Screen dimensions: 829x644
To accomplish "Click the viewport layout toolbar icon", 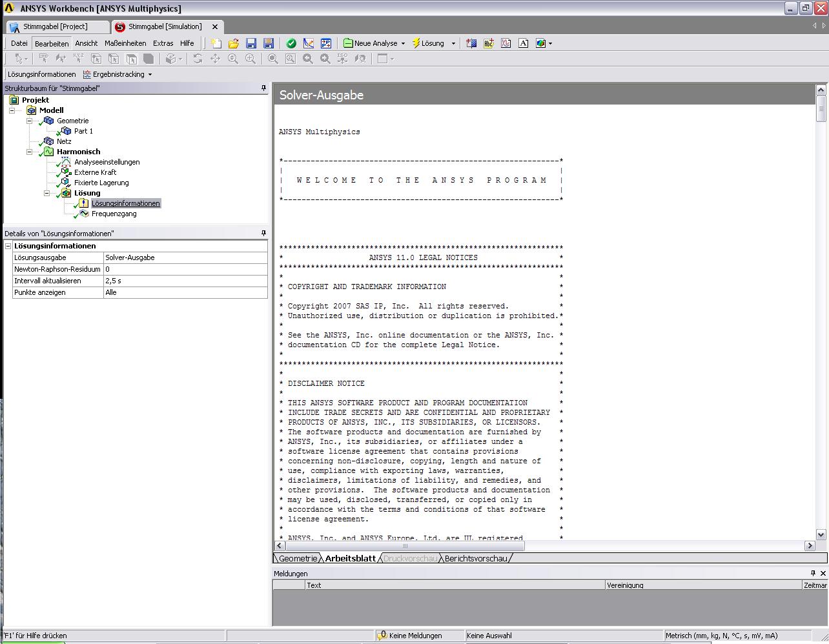I will point(382,59).
